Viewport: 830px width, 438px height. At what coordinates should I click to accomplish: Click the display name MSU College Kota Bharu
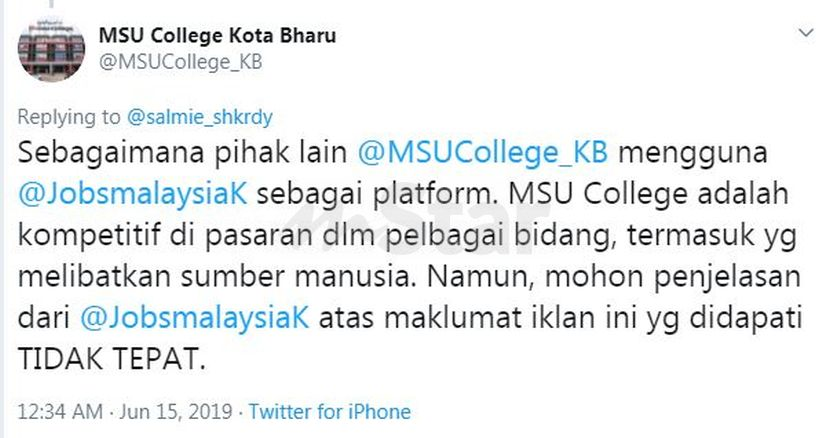217,35
